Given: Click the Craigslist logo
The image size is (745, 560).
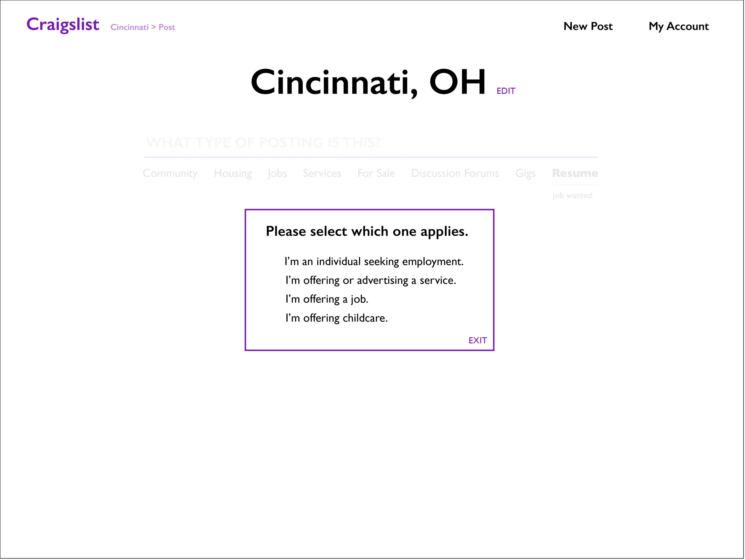Looking at the screenshot, I should coord(63,25).
